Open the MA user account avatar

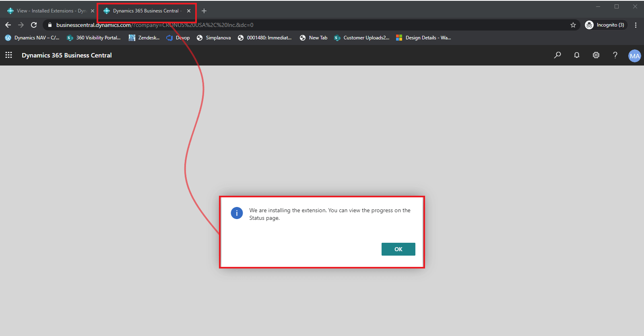634,56
